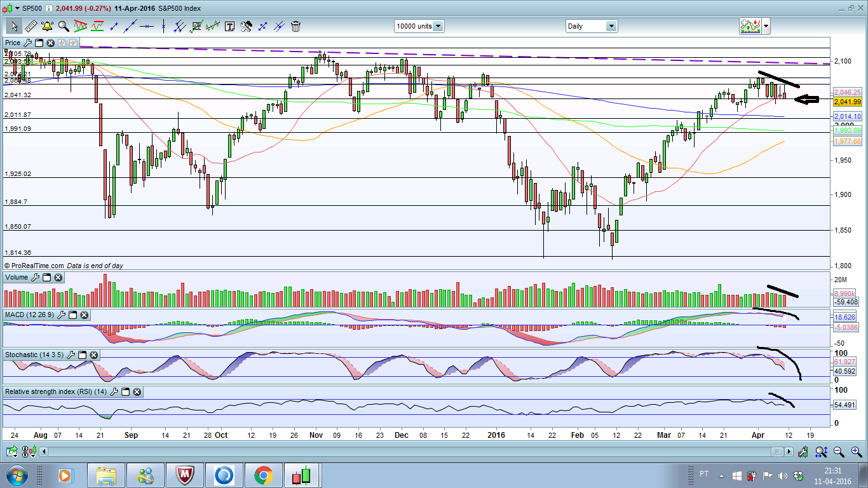Click the add indicator chart icon

(750, 26)
